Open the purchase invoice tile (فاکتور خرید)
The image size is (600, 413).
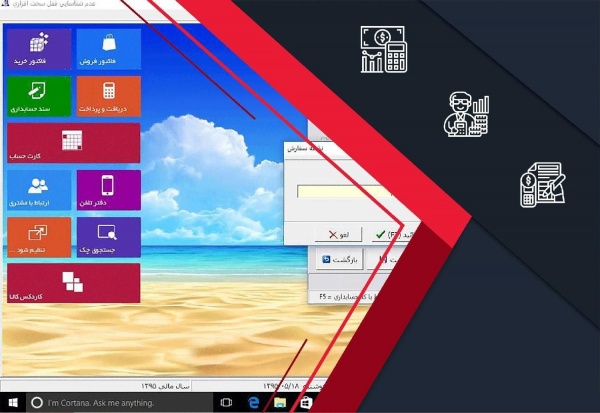tap(39, 49)
